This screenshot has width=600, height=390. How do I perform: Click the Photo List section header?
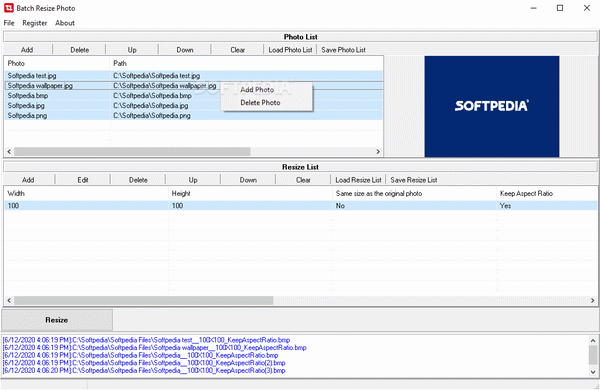click(300, 37)
